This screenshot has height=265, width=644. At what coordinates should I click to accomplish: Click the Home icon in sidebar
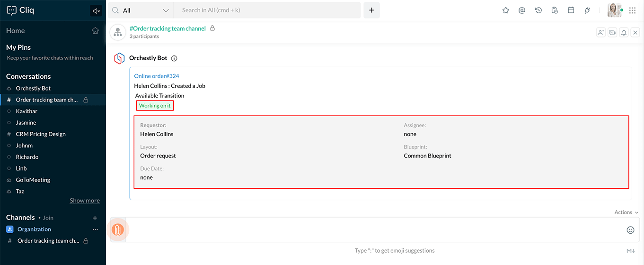click(x=96, y=31)
